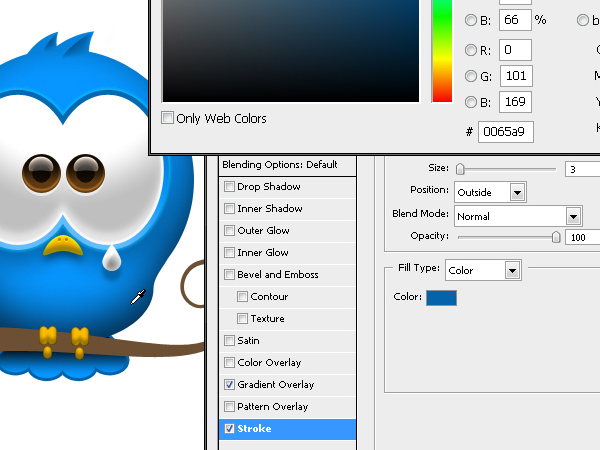Select the Bevel and Emboss style entry
The width and height of the screenshot is (600, 450).
(x=287, y=275)
